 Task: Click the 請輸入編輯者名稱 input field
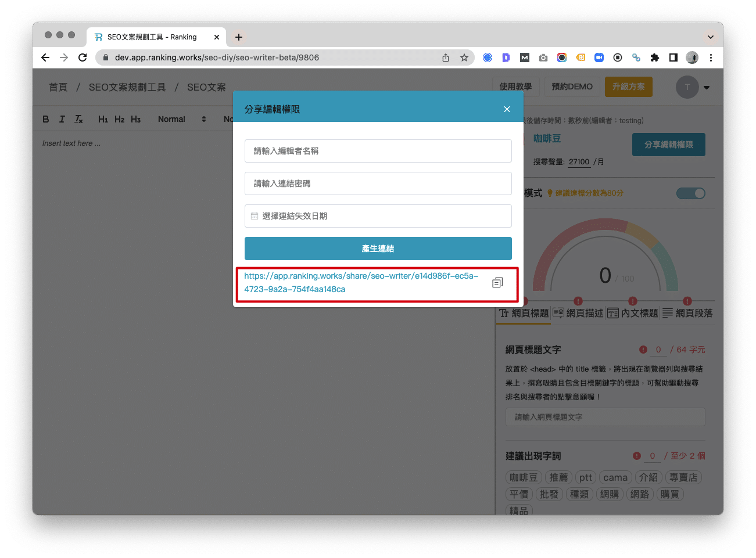coord(378,151)
